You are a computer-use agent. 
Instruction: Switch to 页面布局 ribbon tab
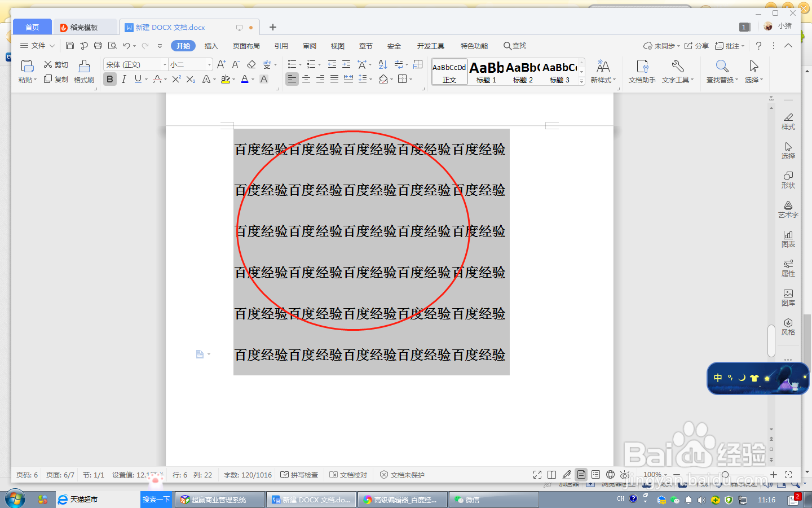tap(246, 46)
